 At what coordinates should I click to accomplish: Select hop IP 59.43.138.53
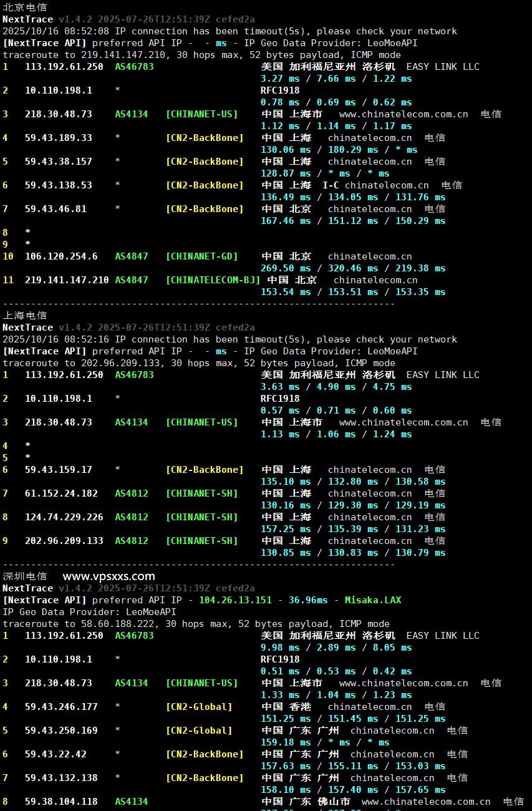coord(58,185)
